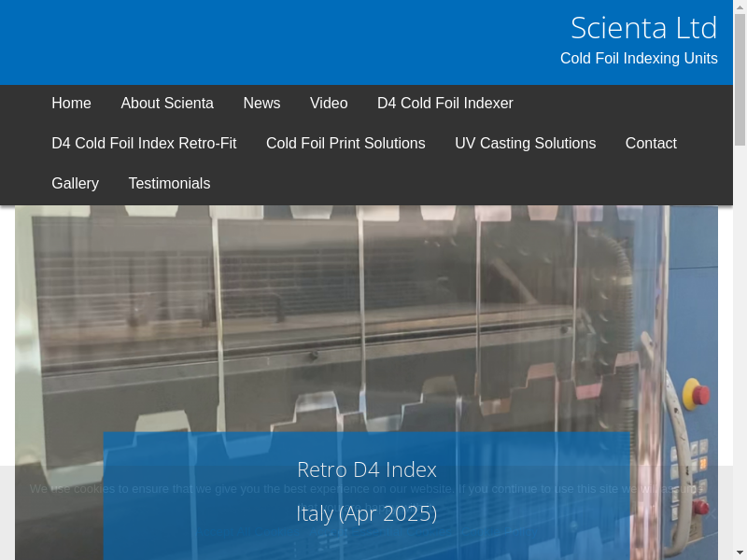Select Video in the navigation bar
The height and width of the screenshot is (560, 747).
tap(329, 104)
